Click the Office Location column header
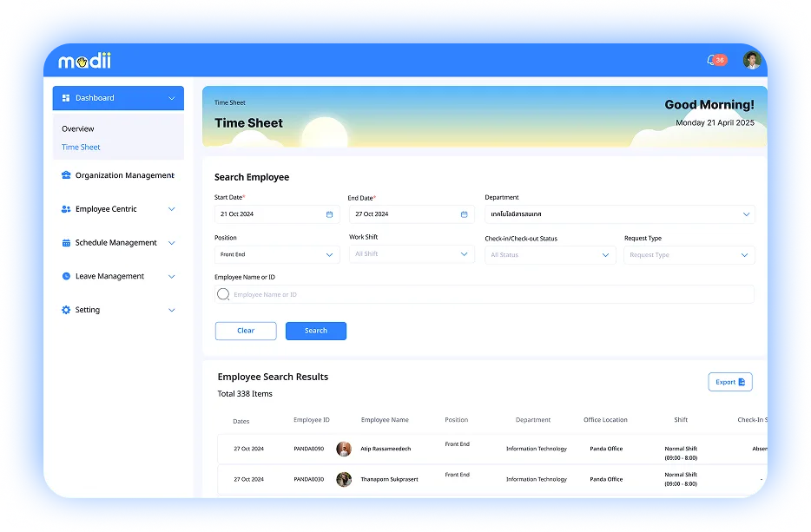 coord(605,420)
